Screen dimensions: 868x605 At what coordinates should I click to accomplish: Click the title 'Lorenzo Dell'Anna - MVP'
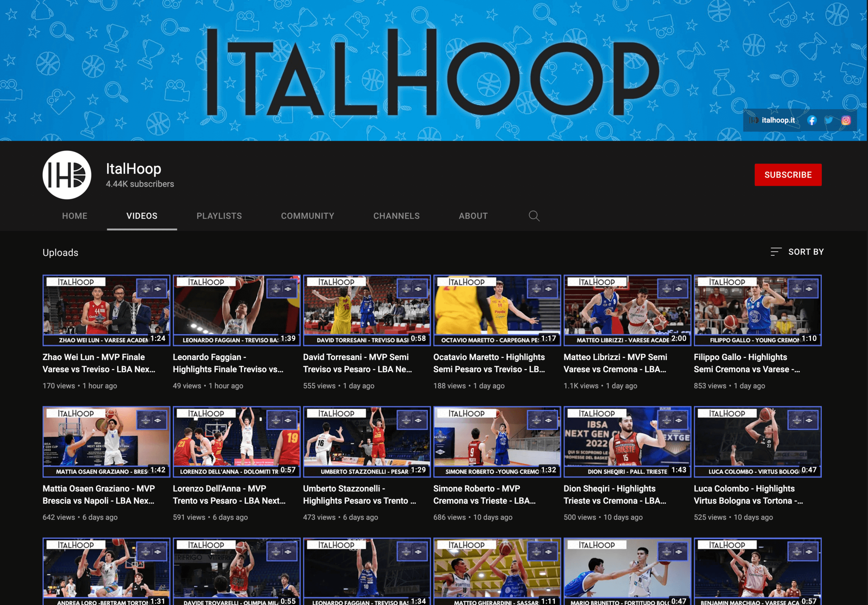(x=229, y=495)
